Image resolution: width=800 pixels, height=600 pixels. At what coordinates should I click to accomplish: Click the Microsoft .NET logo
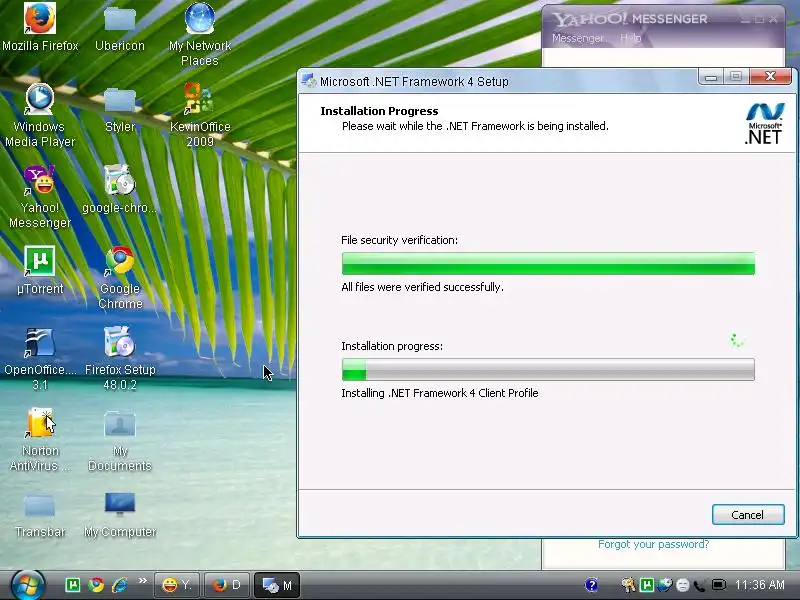point(764,124)
